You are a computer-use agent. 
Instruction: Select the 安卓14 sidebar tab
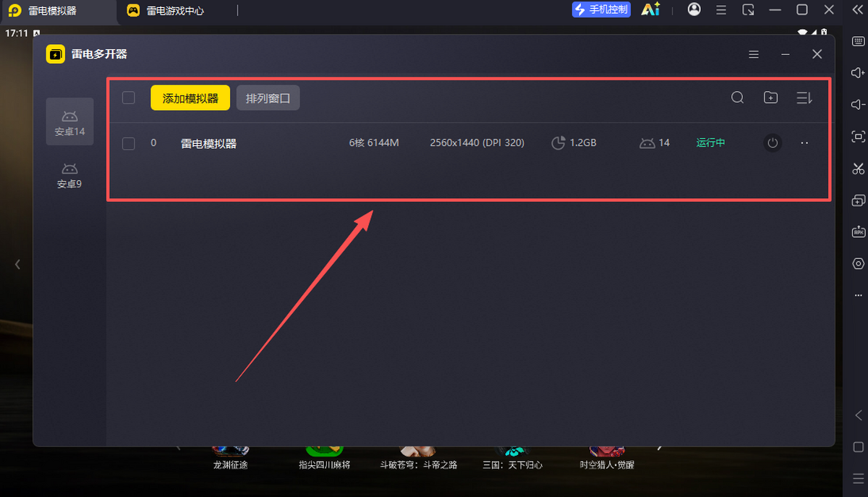coord(69,122)
